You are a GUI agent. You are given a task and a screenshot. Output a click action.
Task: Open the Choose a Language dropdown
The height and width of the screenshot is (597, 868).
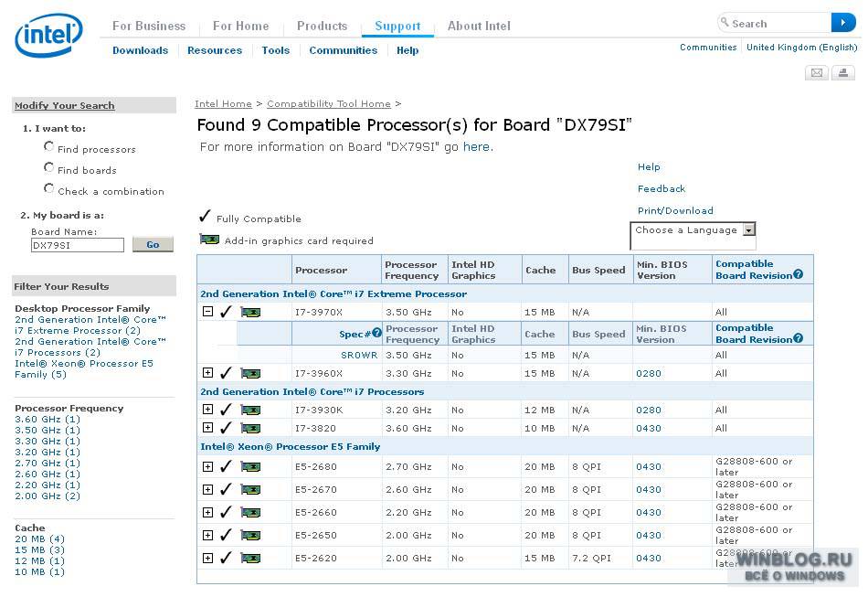coord(748,229)
